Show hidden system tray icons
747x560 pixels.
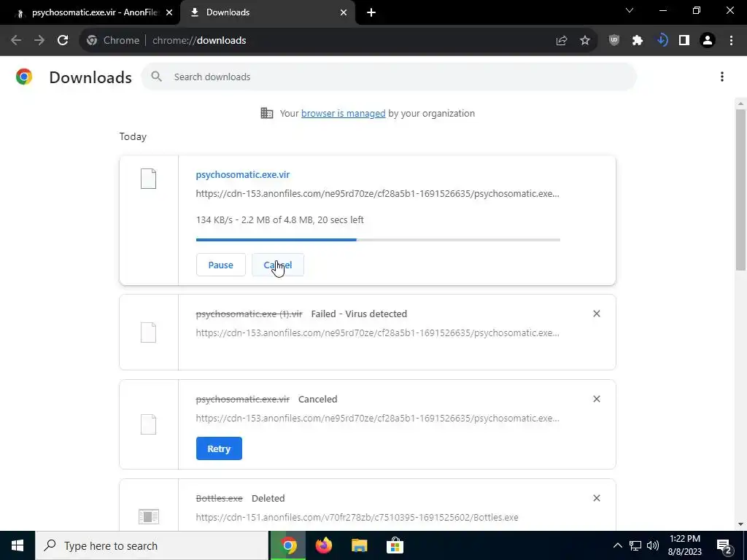click(x=617, y=545)
